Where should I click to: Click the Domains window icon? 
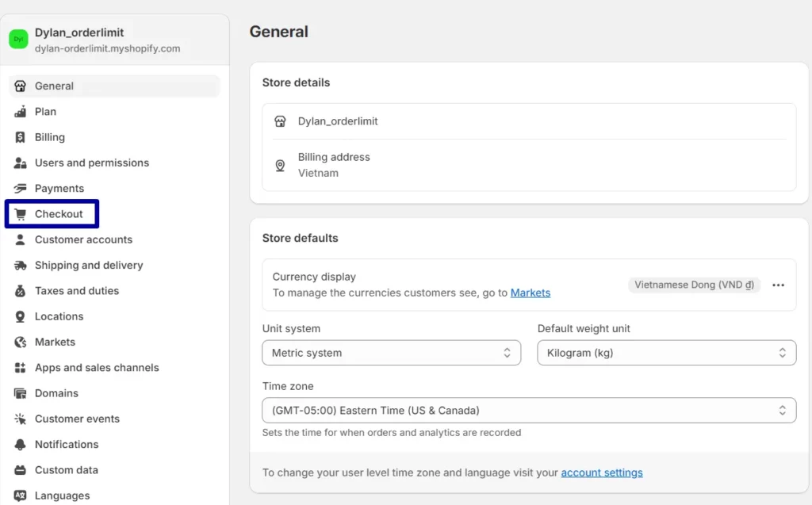(x=20, y=394)
